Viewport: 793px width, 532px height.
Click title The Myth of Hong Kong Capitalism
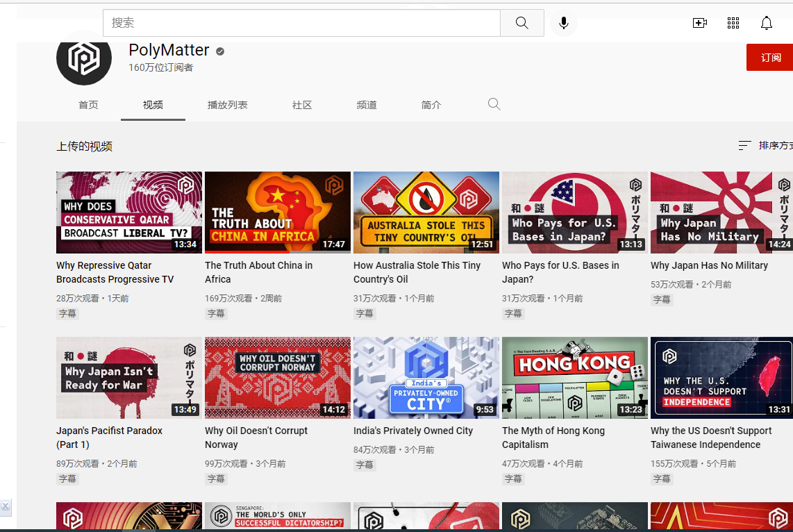point(553,438)
